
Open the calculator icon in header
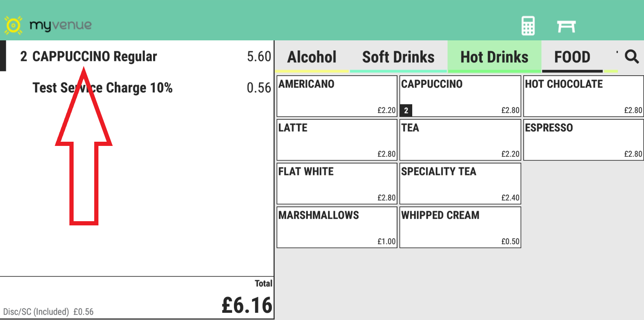pos(528,26)
